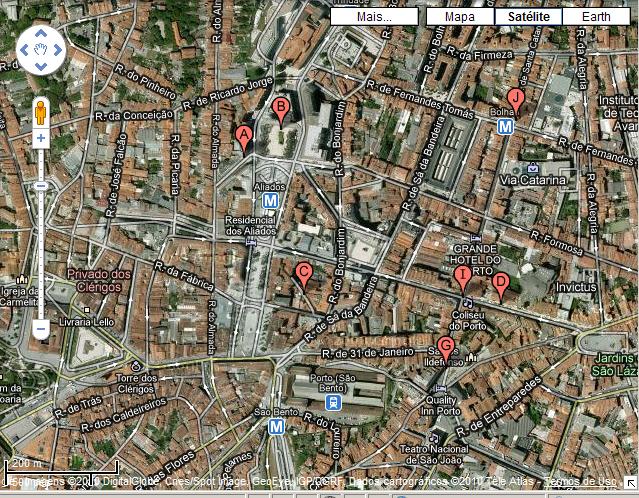Select the Satélite map type
This screenshot has height=498, width=639.
click(x=528, y=17)
